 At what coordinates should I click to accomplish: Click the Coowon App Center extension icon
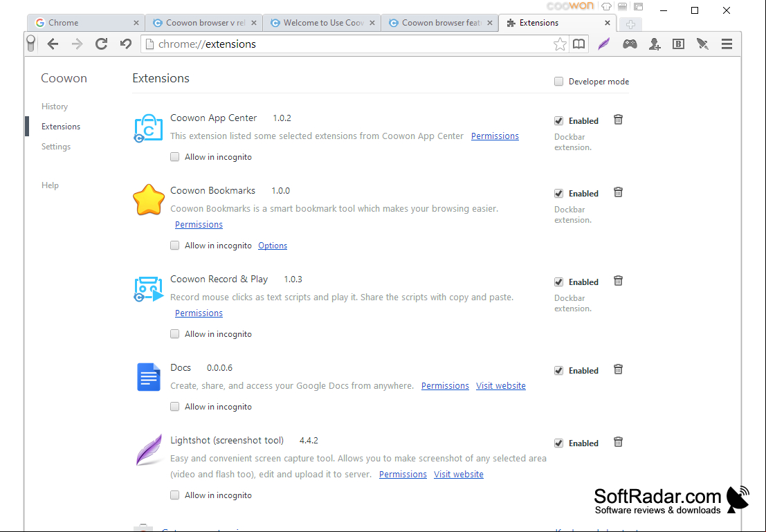coord(148,128)
